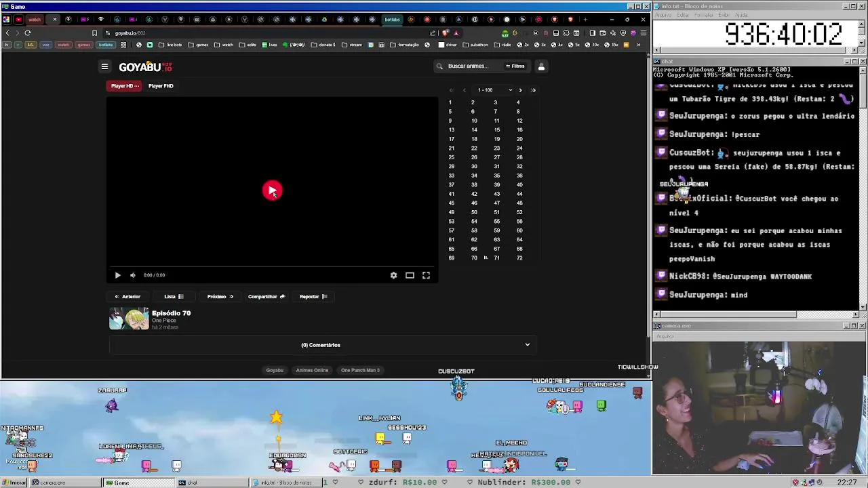Start video with red center play button
Image resolution: width=868 pixels, height=488 pixels.
coord(272,190)
